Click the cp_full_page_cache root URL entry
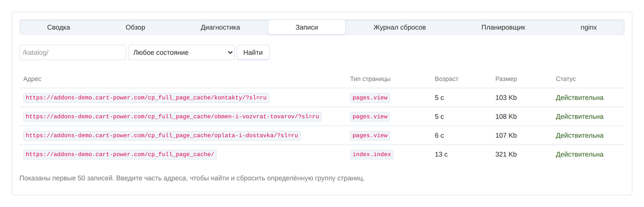 click(120, 154)
